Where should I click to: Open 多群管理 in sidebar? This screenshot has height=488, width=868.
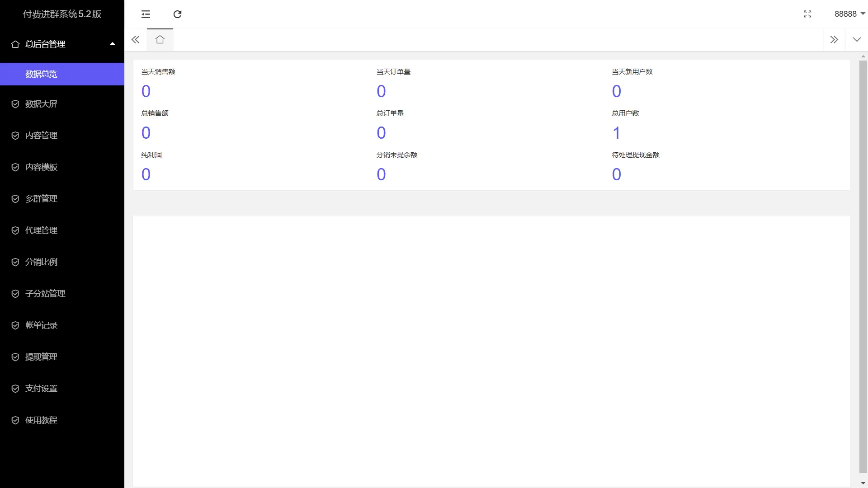[x=41, y=199]
